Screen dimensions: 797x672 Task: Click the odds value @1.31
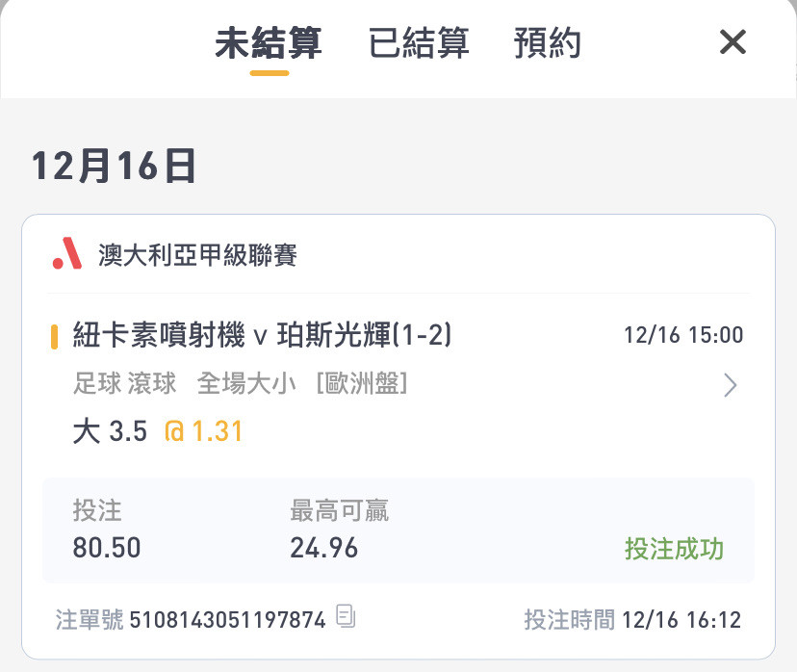coord(203,431)
